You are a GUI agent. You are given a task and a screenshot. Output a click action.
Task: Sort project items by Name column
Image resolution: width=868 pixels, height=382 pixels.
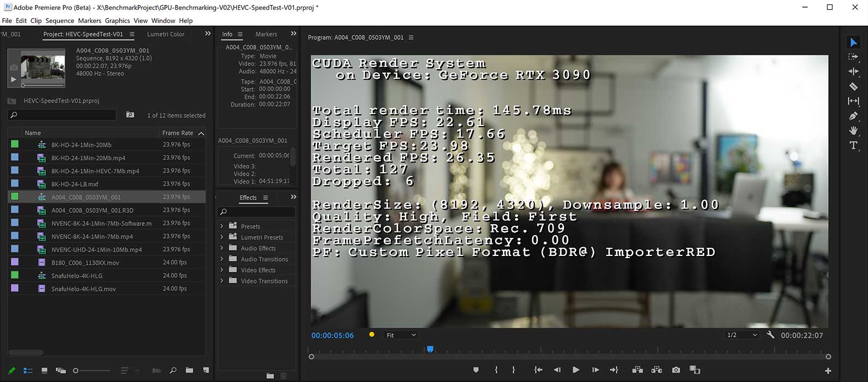(33, 133)
